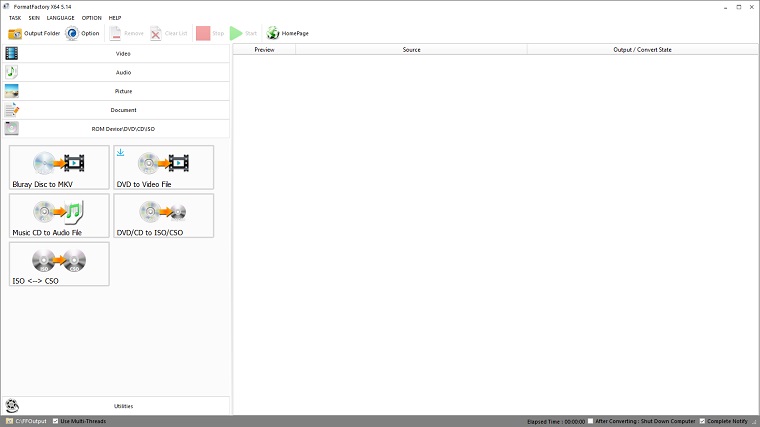Toggle Use Multi-Threads checkbox
The width and height of the screenshot is (760, 427).
(55, 421)
